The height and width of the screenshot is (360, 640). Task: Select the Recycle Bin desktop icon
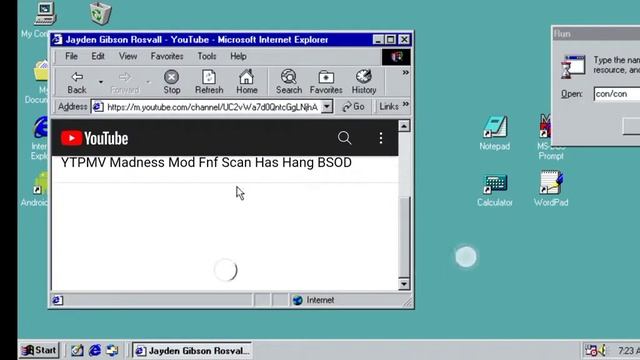(100, 13)
